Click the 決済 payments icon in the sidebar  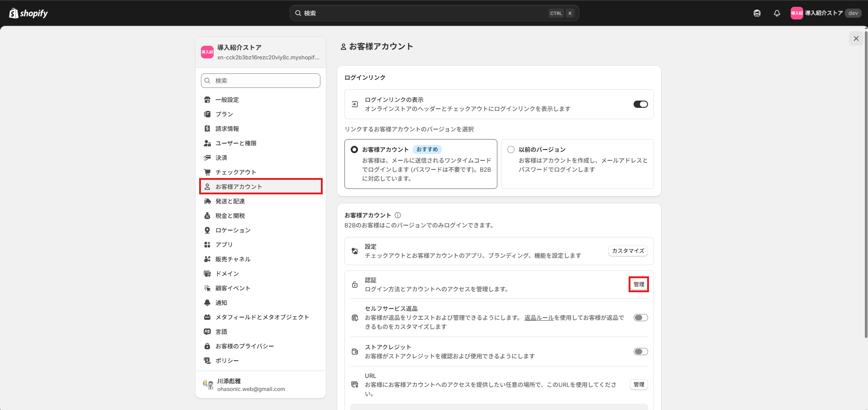[207, 158]
